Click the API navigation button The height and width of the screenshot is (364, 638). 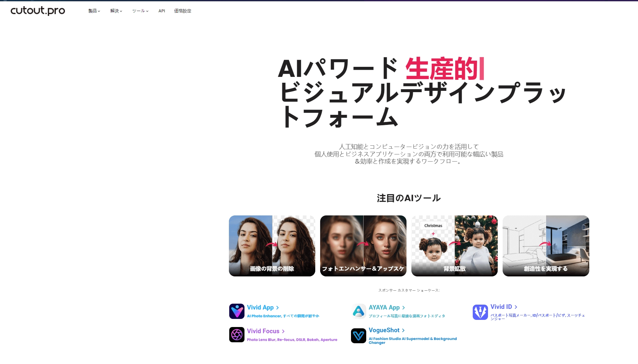point(161,10)
